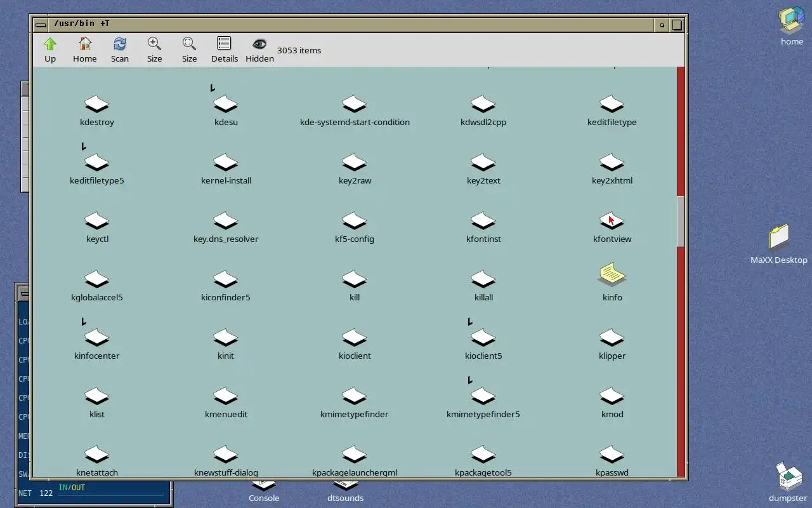Select the yellow kinfo document icon
Viewport: 812px width, 508px height.
click(612, 275)
